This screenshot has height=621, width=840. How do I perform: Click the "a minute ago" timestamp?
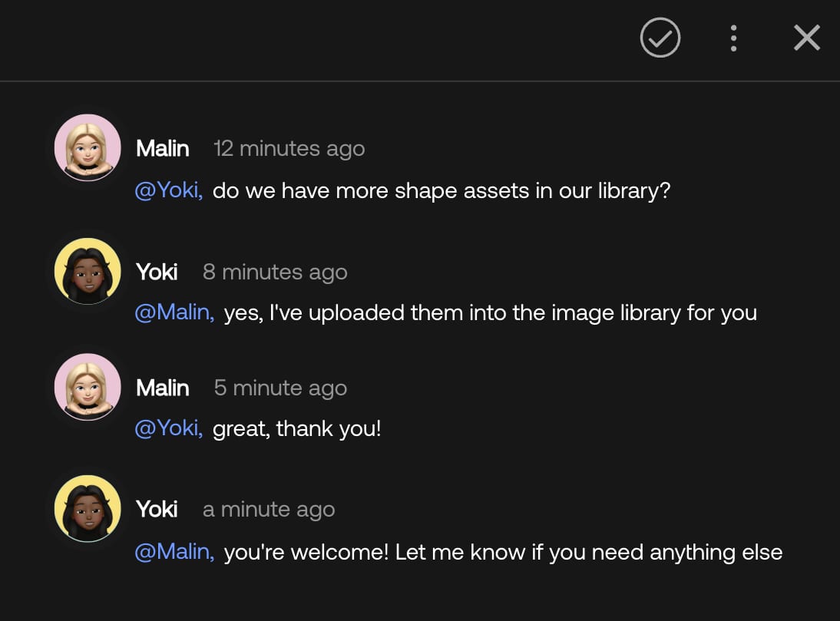coord(269,509)
